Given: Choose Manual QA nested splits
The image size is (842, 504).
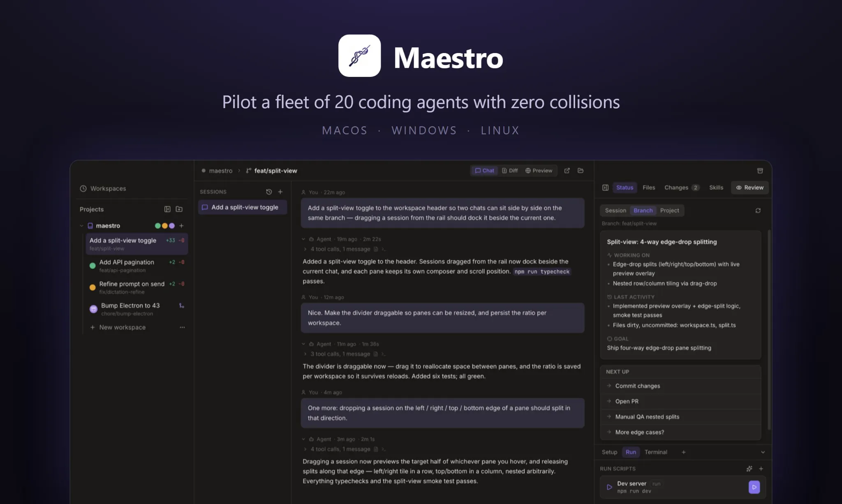Looking at the screenshot, I should tap(680, 417).
